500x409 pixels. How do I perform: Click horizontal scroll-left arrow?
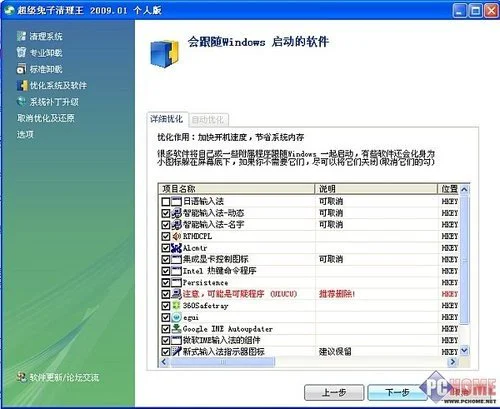pyautogui.click(x=164, y=362)
